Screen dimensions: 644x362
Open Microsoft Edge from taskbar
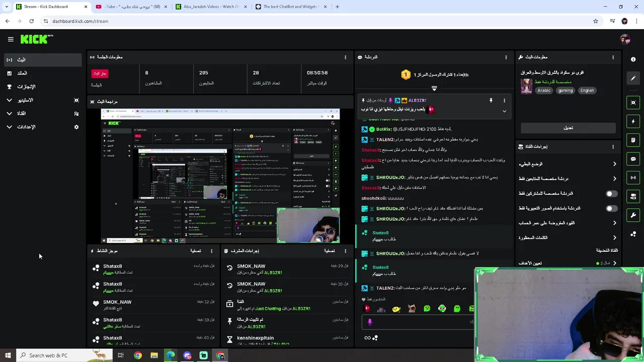point(171,355)
